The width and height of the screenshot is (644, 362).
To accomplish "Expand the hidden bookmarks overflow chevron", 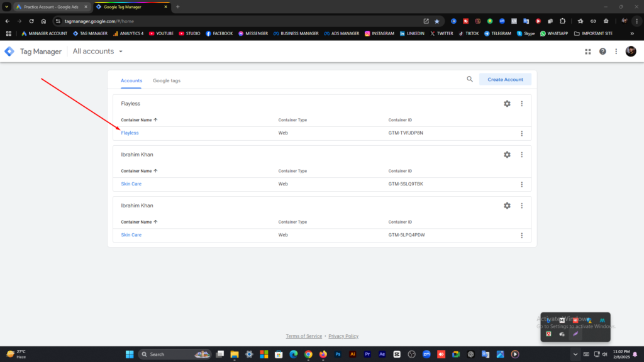I will point(632,34).
